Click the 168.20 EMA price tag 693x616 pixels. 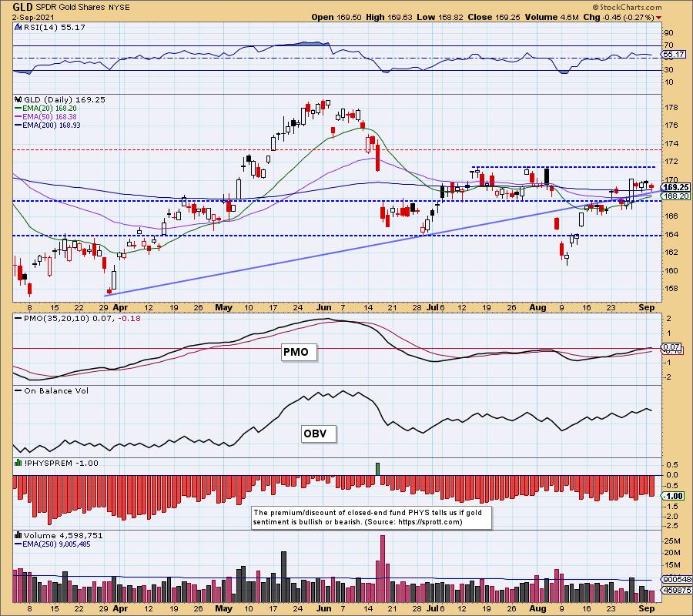point(676,196)
